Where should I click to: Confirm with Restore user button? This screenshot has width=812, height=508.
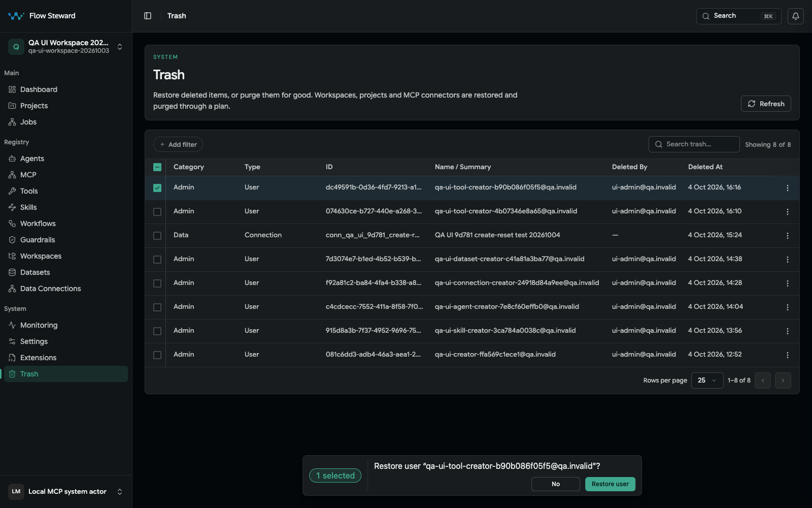point(610,484)
